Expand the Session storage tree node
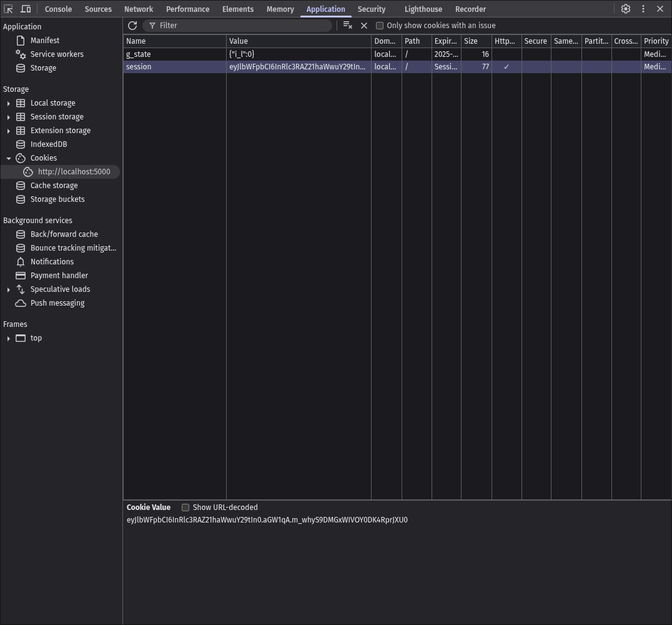672x625 pixels. [8, 117]
